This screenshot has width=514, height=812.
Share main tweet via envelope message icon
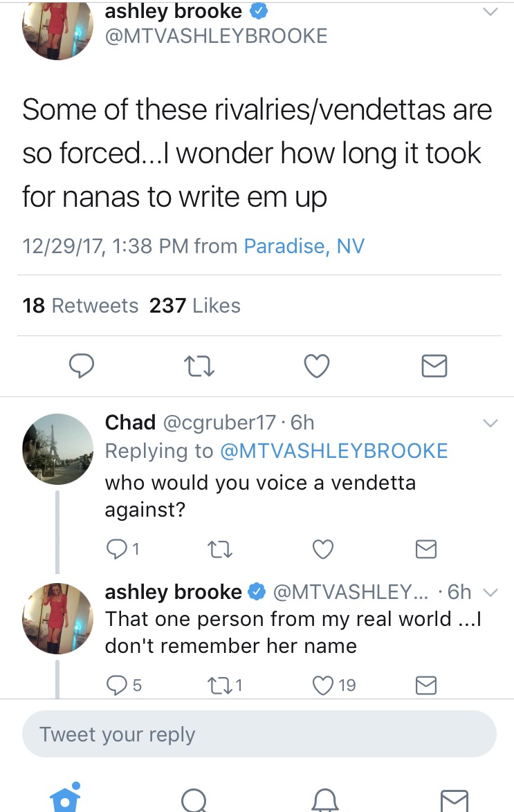tap(434, 366)
